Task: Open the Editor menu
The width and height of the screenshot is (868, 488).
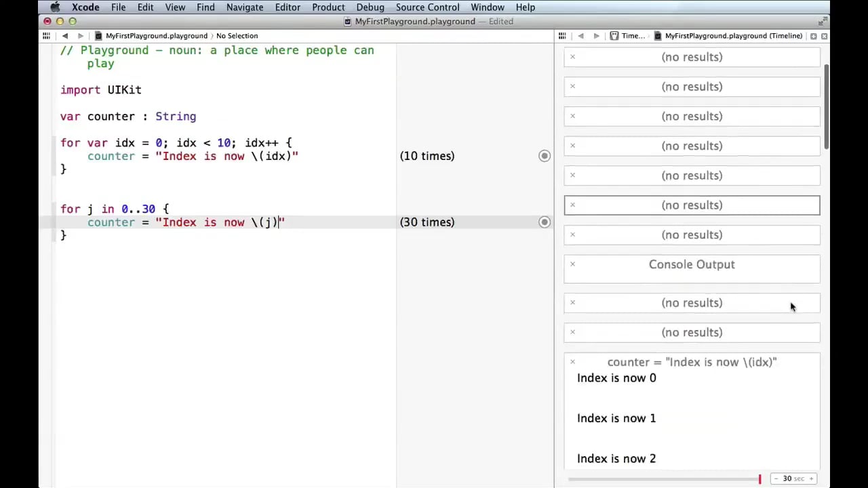Action: point(288,7)
